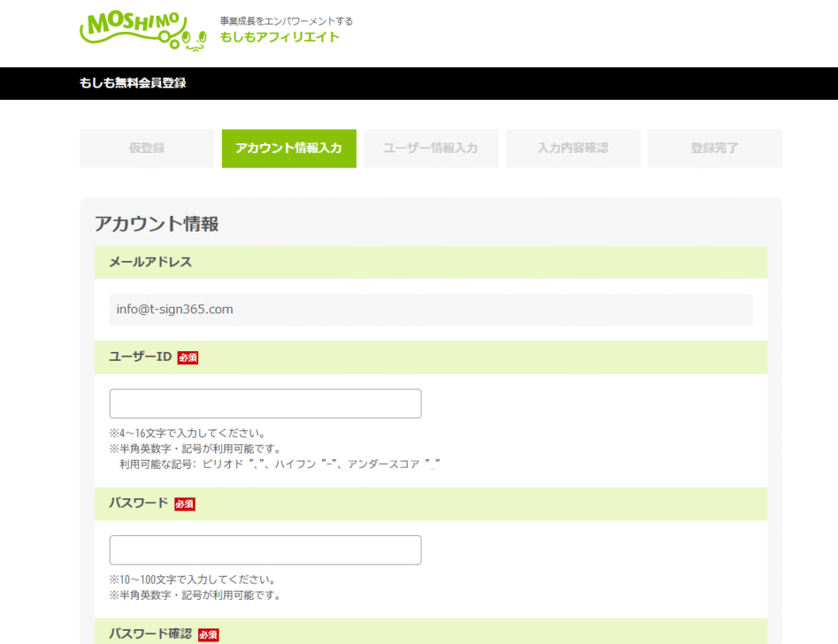Select the 仮登録 step tab
Viewport: 838px width, 644px height.
click(x=147, y=148)
